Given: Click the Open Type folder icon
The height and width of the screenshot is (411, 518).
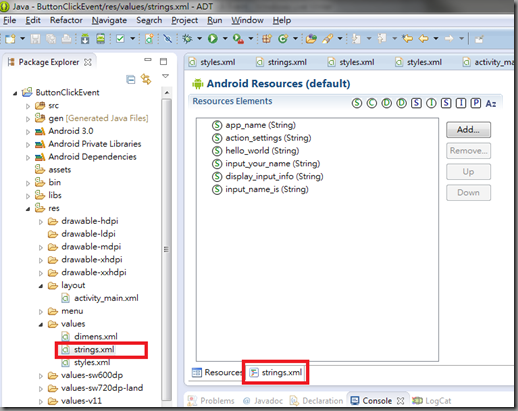Looking at the screenshot, I should click(x=311, y=39).
